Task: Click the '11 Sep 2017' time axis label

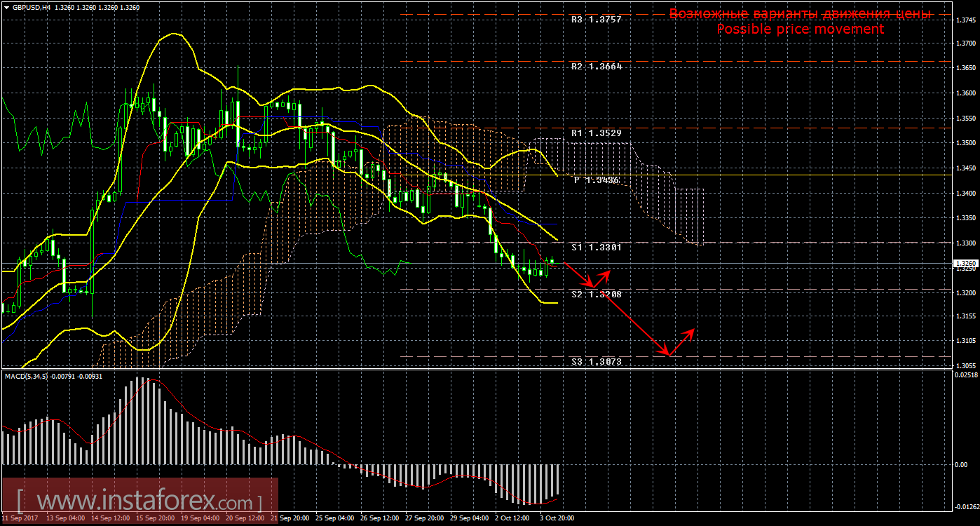Action: [x=21, y=518]
